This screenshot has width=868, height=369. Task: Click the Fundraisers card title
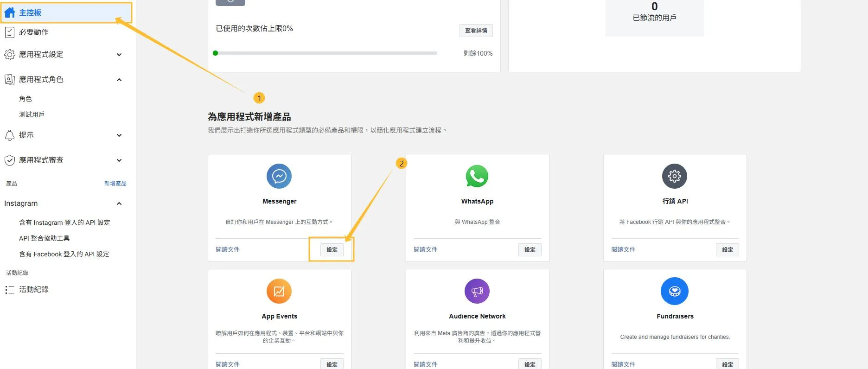pyautogui.click(x=675, y=316)
